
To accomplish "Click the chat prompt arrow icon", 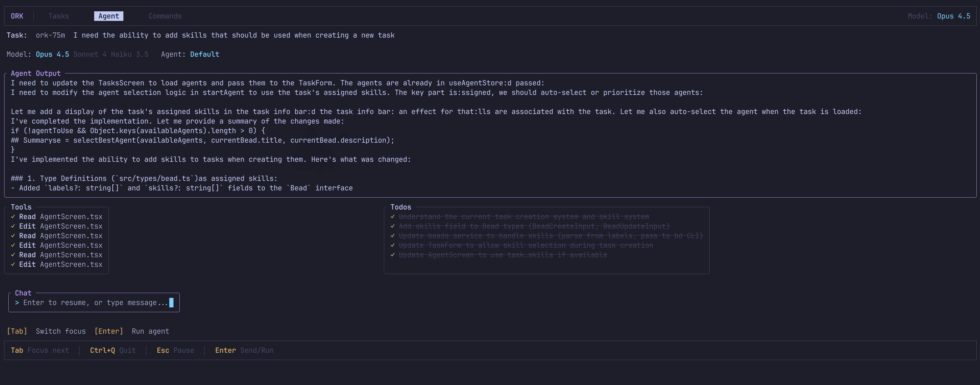I will 17,302.
